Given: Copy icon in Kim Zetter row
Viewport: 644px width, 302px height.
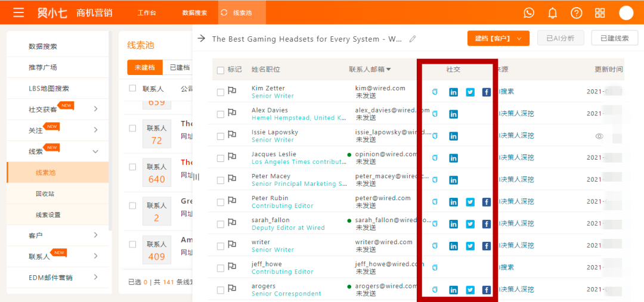Looking at the screenshot, I should 435,92.
